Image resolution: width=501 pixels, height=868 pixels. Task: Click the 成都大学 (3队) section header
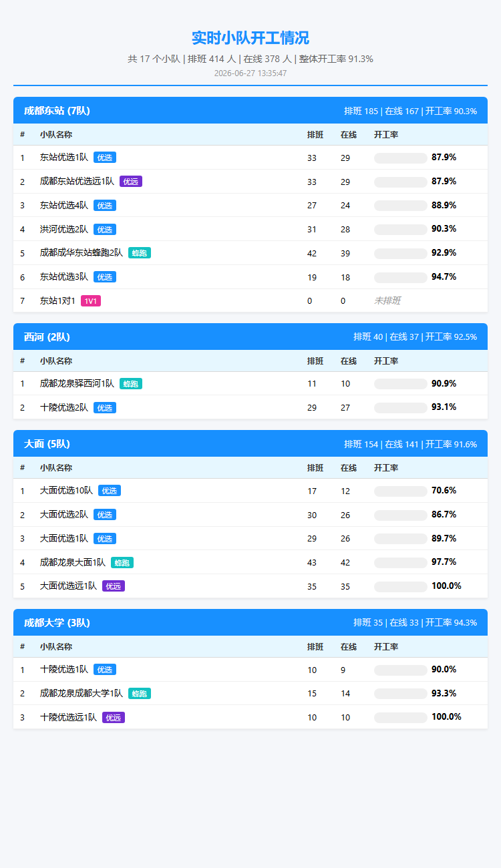[x=251, y=623]
